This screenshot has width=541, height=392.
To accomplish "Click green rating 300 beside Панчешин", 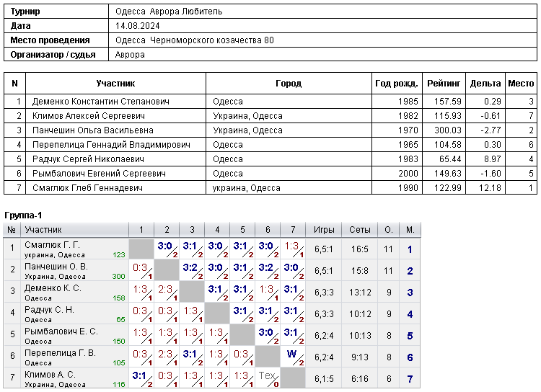I will (119, 277).
